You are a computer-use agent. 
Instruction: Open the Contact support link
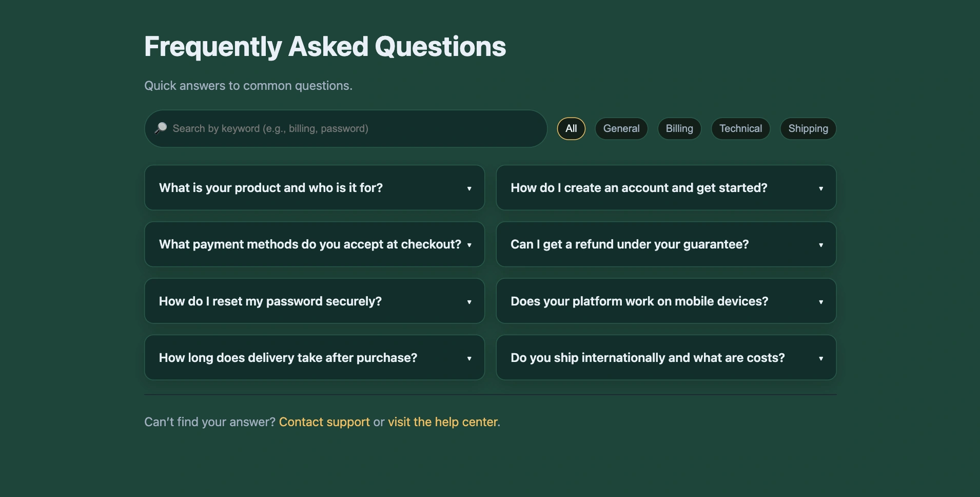[x=324, y=422]
